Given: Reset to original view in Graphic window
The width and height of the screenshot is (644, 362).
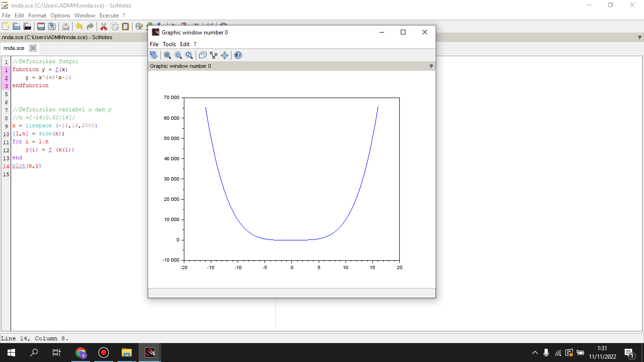Looking at the screenshot, I should click(178, 55).
